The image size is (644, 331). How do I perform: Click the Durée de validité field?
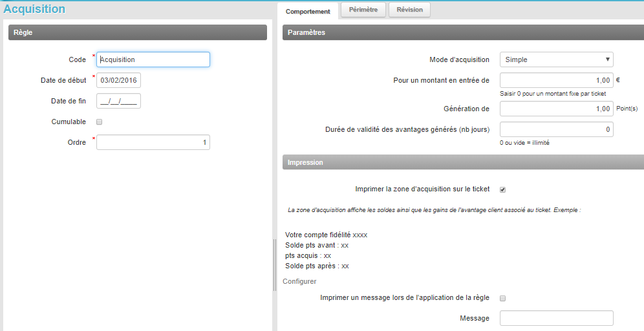pyautogui.click(x=556, y=129)
